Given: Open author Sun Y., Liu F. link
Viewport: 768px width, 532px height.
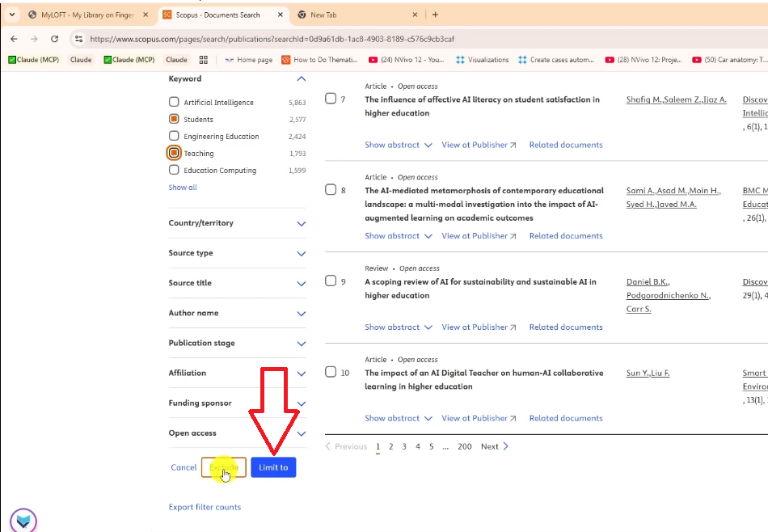Looking at the screenshot, I should click(648, 373).
